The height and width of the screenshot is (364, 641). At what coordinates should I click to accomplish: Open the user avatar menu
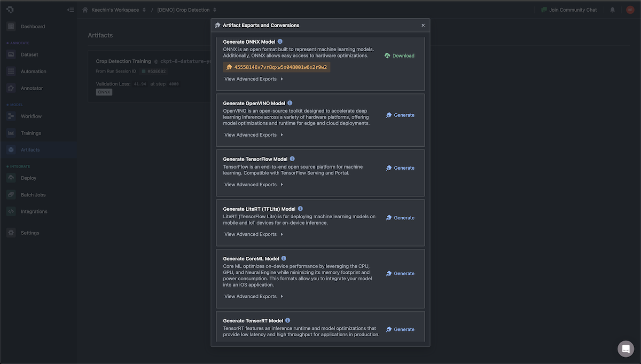(630, 10)
